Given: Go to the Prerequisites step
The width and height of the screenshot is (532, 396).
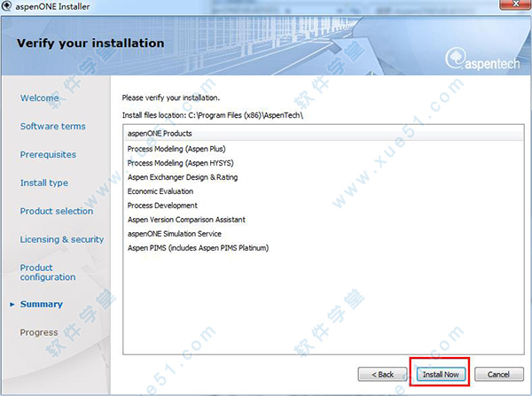Looking at the screenshot, I should (48, 155).
